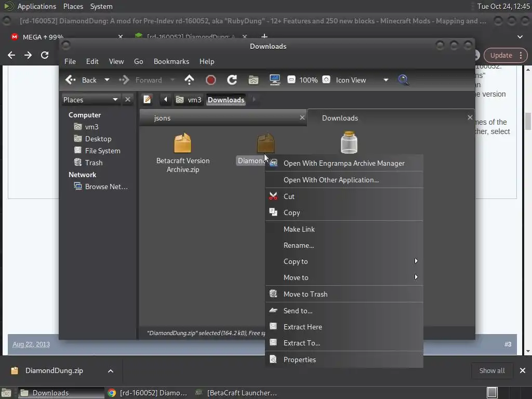Image resolution: width=532 pixels, height=399 pixels.
Task: Expand the Move to submenu
Action: tap(344, 277)
